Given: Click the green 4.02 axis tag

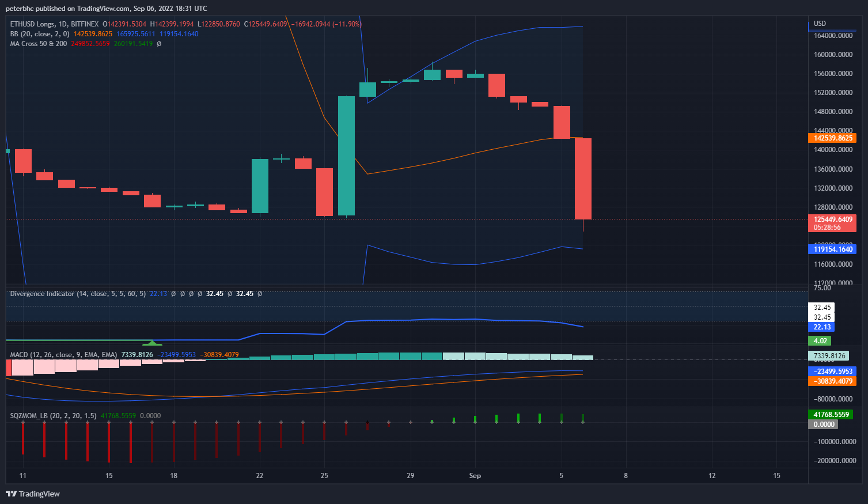Looking at the screenshot, I should (820, 341).
